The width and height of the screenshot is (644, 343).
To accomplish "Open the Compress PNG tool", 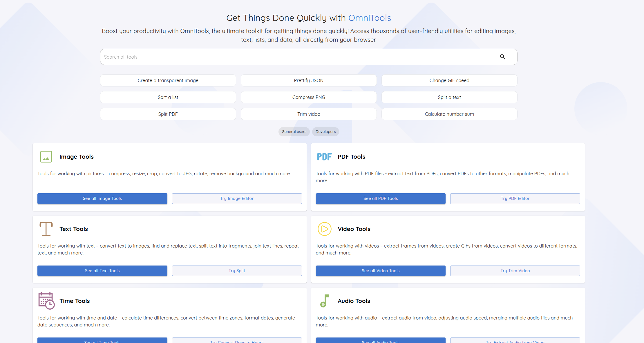I will pyautogui.click(x=309, y=97).
